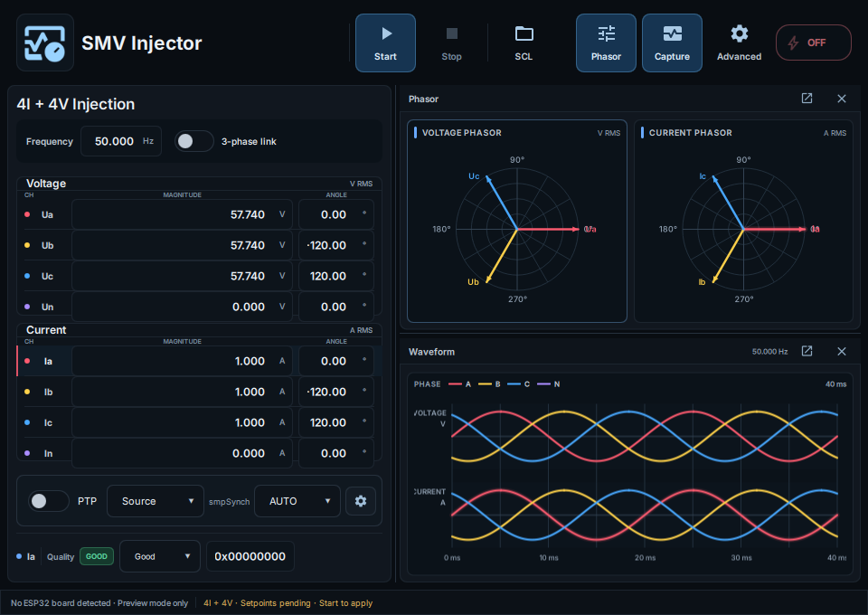Viewport: 868px width, 615px height.
Task: Open the PTP Source dropdown
Action: [x=156, y=501]
